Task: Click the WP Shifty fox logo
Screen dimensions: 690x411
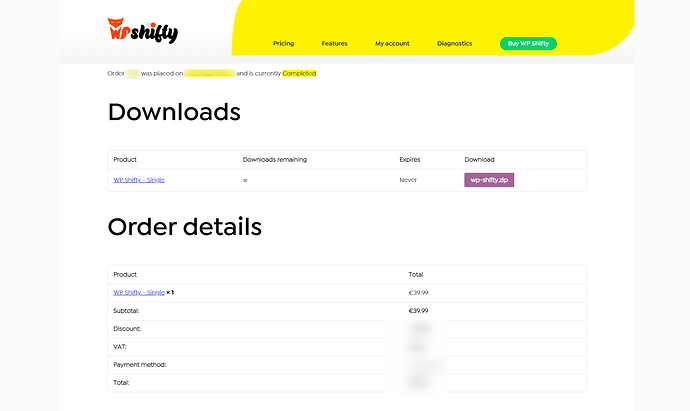Action: [x=142, y=31]
